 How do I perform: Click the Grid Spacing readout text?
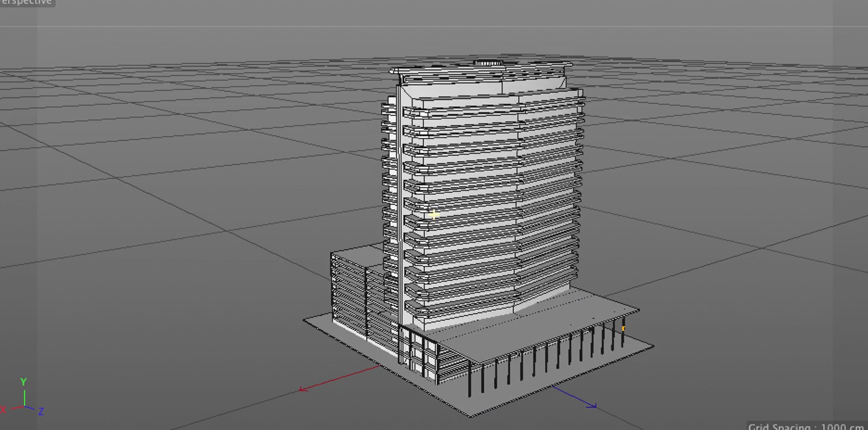[x=806, y=426]
